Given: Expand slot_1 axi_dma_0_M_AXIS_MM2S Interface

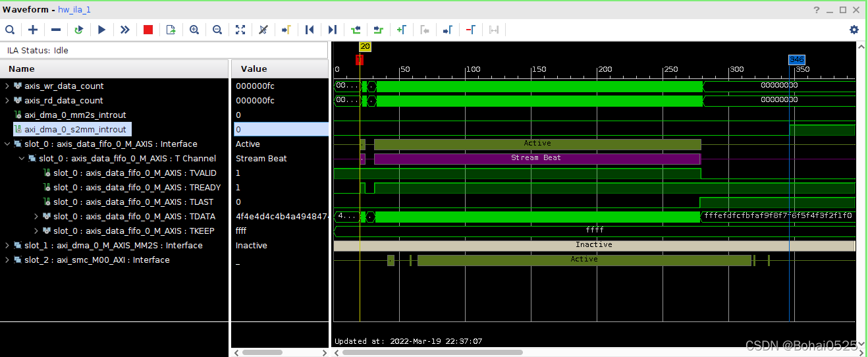Looking at the screenshot, I should click(7, 245).
